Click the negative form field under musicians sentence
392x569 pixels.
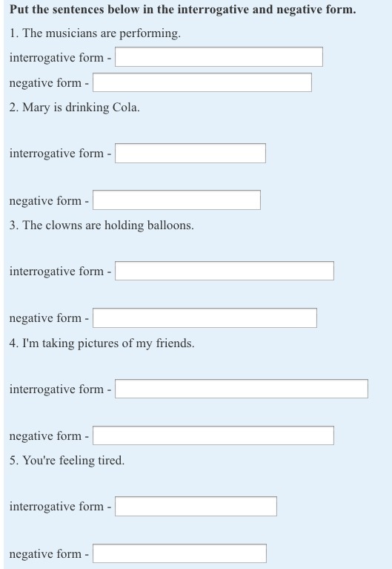pyautogui.click(x=202, y=82)
